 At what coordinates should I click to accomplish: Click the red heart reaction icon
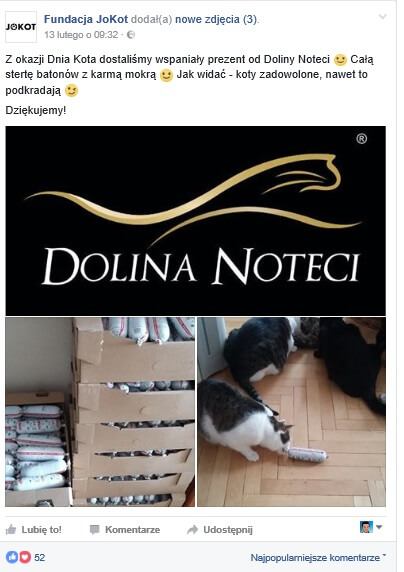click(25, 557)
